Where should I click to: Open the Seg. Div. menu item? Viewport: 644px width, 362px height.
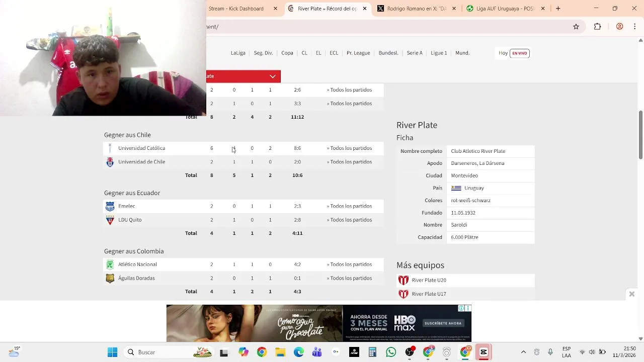click(x=263, y=53)
